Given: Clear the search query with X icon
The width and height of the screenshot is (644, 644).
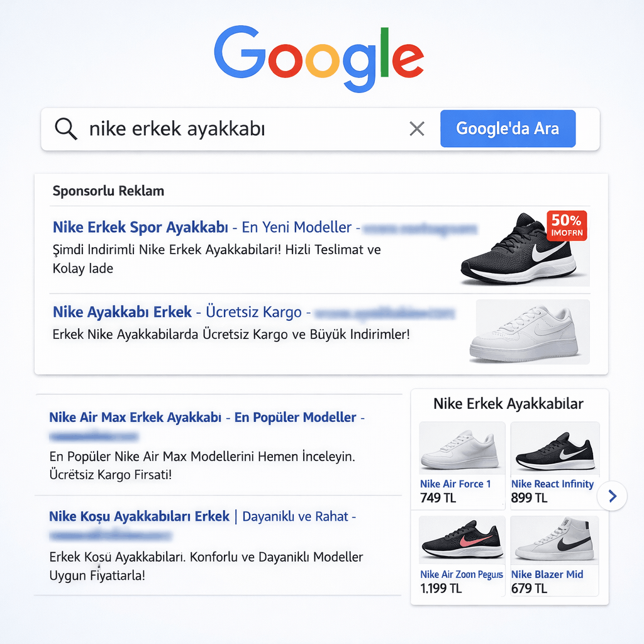Looking at the screenshot, I should click(417, 128).
